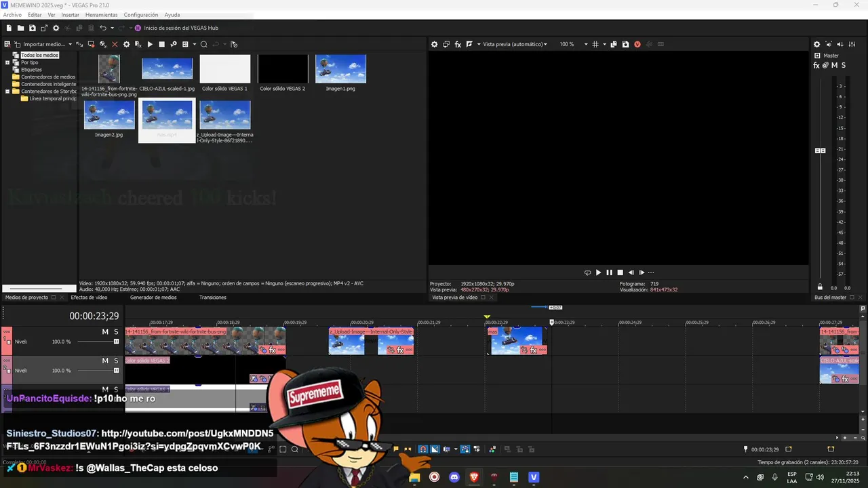Open media views dropdown arrow in Project Media
This screenshot has width=868, height=488.
tap(195, 44)
